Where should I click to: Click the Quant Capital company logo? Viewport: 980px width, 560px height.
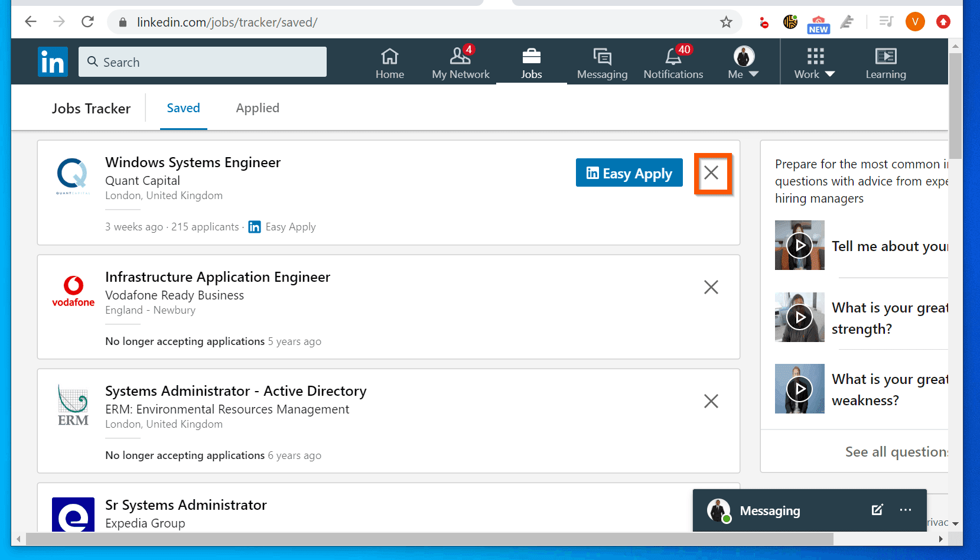[x=73, y=176]
